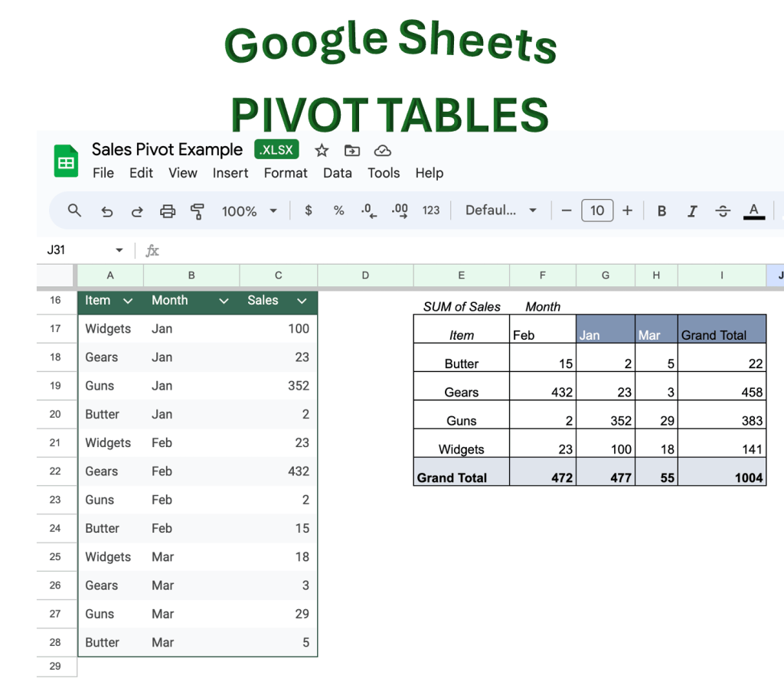This screenshot has width=784, height=688.
Task: Apply percent format
Action: pos(338,210)
